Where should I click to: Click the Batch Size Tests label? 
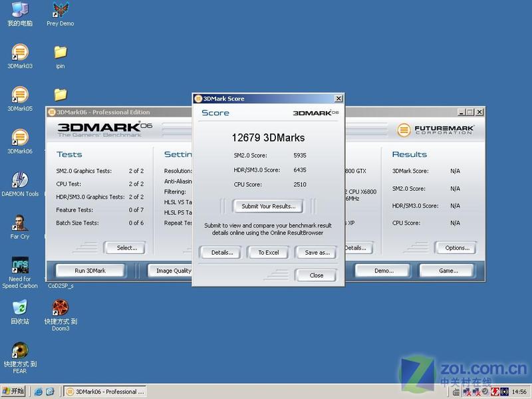pos(77,223)
